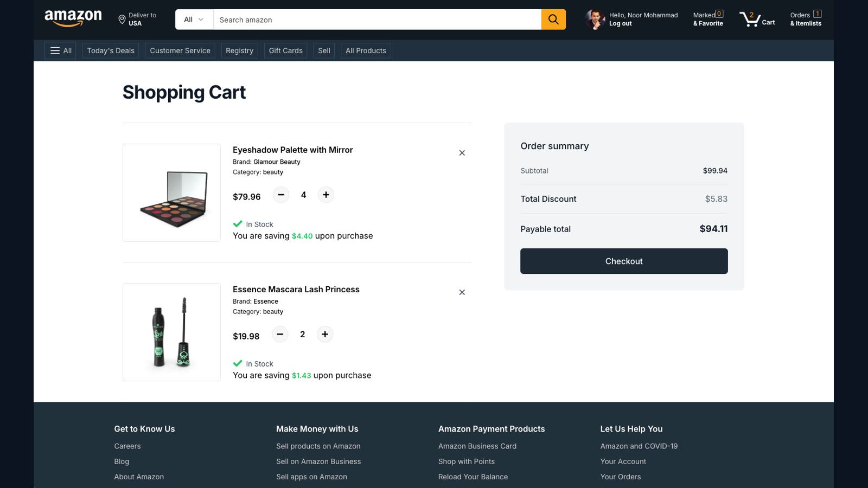This screenshot has height=488, width=868.
Task: Open Gift Cards
Action: (286, 50)
